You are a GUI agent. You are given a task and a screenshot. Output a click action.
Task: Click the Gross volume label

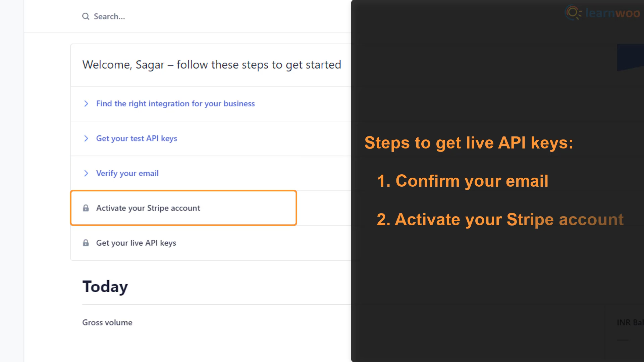point(107,322)
